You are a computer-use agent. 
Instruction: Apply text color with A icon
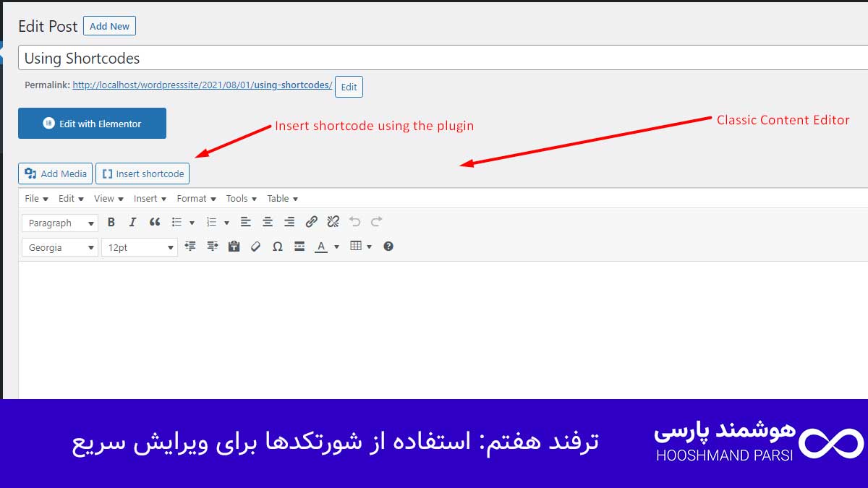pyautogui.click(x=321, y=247)
